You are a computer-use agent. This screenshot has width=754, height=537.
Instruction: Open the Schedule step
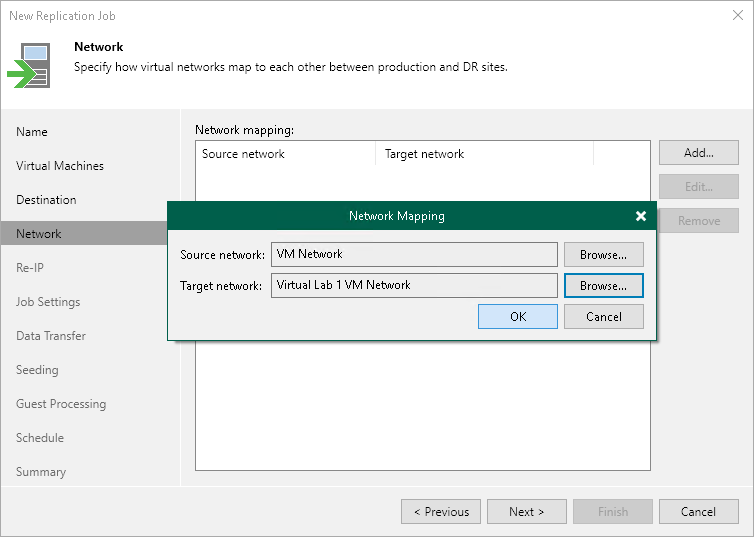coord(40,438)
